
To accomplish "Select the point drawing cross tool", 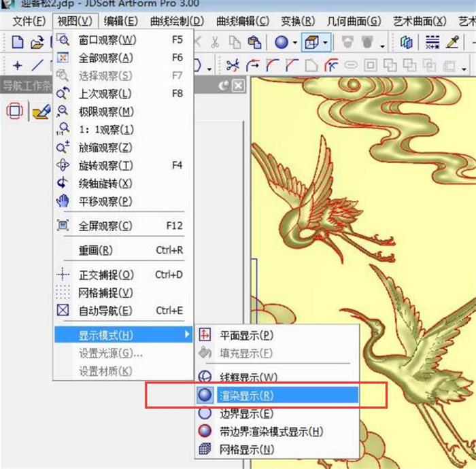I will 18,65.
